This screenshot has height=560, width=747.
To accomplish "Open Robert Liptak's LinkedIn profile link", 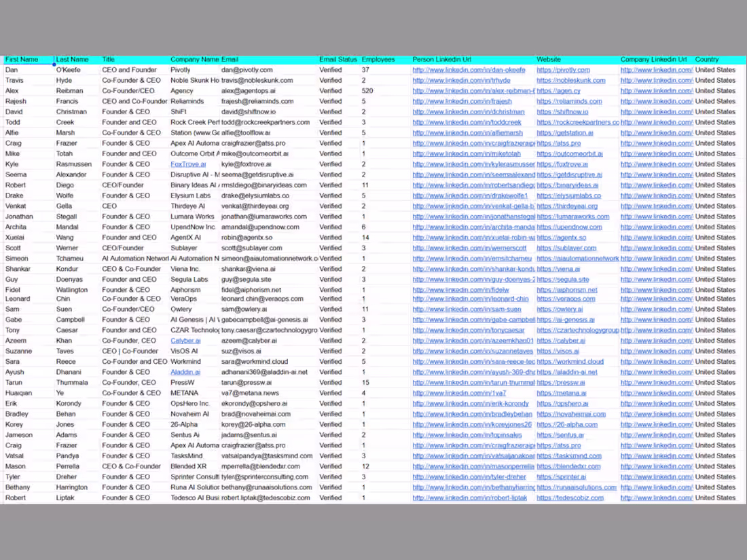I will 470,498.
